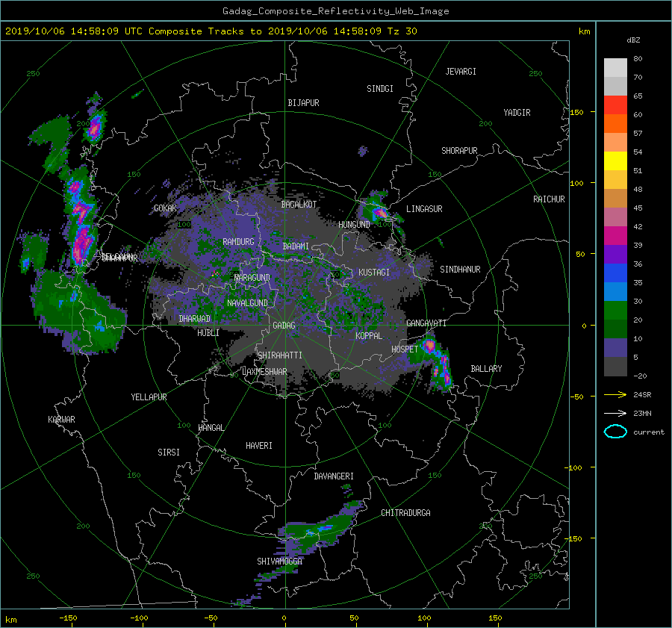Select the SHIVAMOGGA label

coord(279,562)
